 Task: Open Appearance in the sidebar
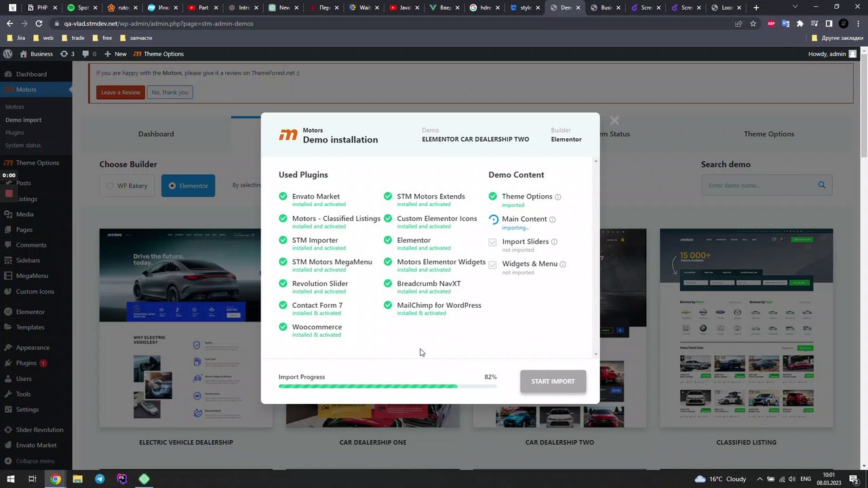(x=33, y=347)
